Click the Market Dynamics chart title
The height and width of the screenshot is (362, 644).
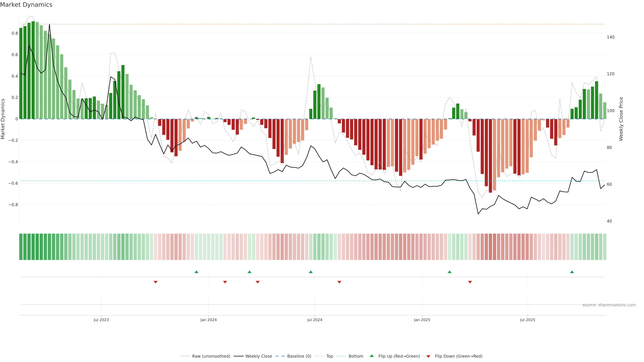coord(26,5)
